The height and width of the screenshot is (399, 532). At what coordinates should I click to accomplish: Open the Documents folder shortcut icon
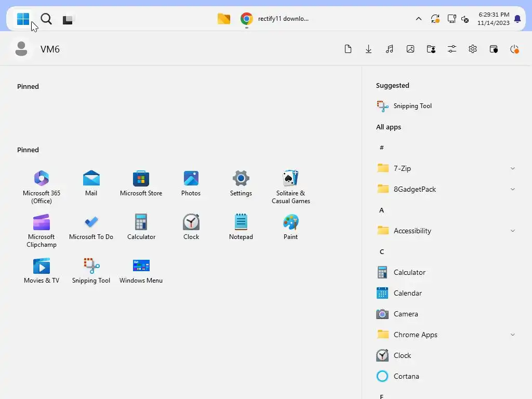click(348, 49)
